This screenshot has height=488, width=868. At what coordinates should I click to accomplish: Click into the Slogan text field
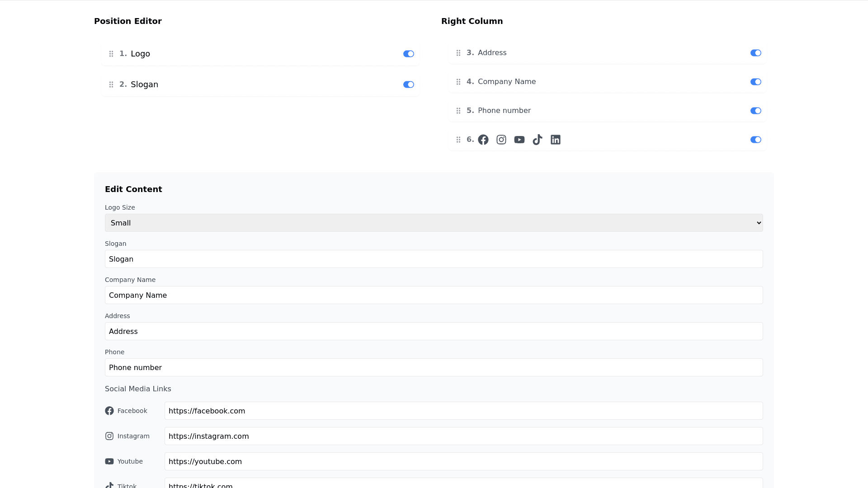pos(434,259)
